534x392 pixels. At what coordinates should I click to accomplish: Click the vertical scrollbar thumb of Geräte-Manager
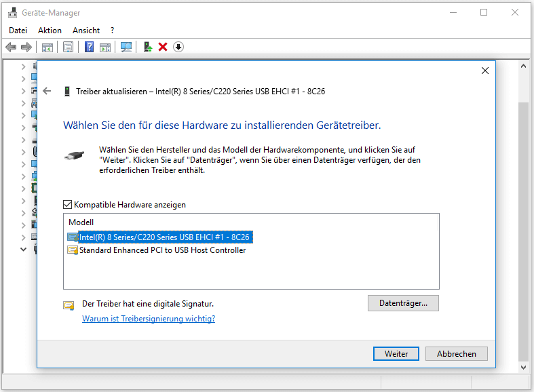pyautogui.click(x=523, y=231)
